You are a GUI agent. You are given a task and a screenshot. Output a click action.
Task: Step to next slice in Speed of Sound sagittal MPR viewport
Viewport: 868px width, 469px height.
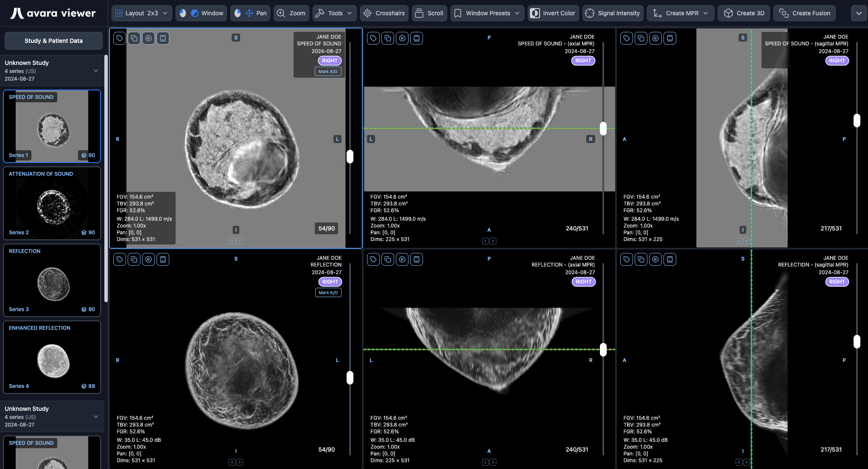click(x=747, y=241)
